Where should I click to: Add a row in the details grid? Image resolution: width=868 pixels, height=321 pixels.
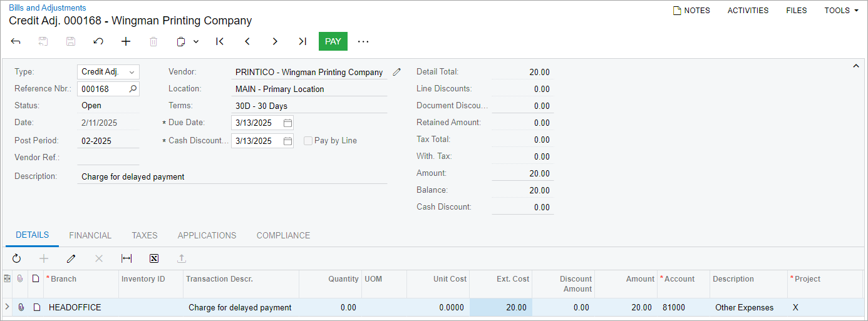pyautogui.click(x=44, y=258)
